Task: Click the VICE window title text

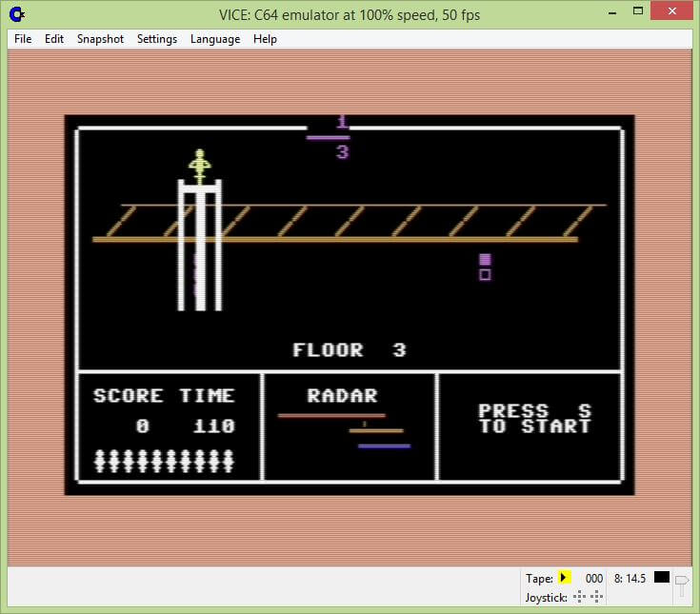Action: [350, 15]
